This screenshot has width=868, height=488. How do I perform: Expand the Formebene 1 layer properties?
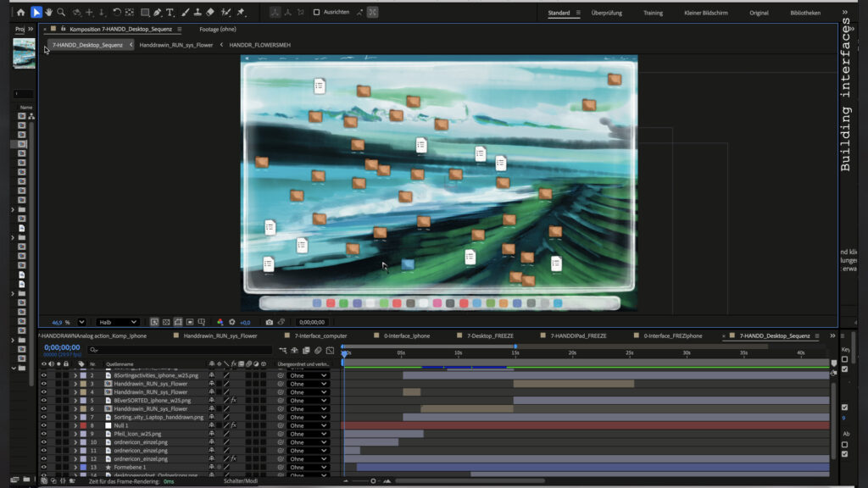click(75, 467)
